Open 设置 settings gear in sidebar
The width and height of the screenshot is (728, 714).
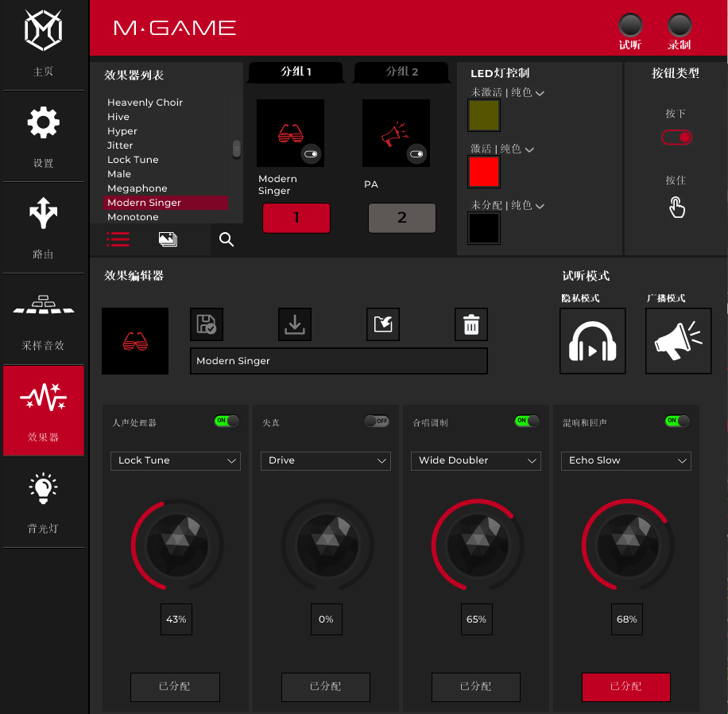pos(43,122)
